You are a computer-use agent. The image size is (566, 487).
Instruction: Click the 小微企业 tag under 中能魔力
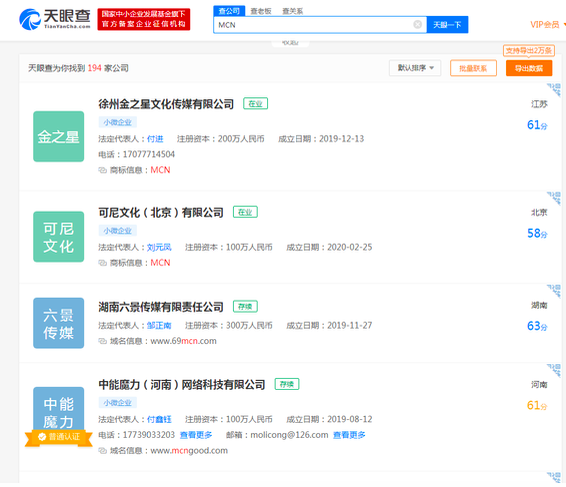(118, 403)
